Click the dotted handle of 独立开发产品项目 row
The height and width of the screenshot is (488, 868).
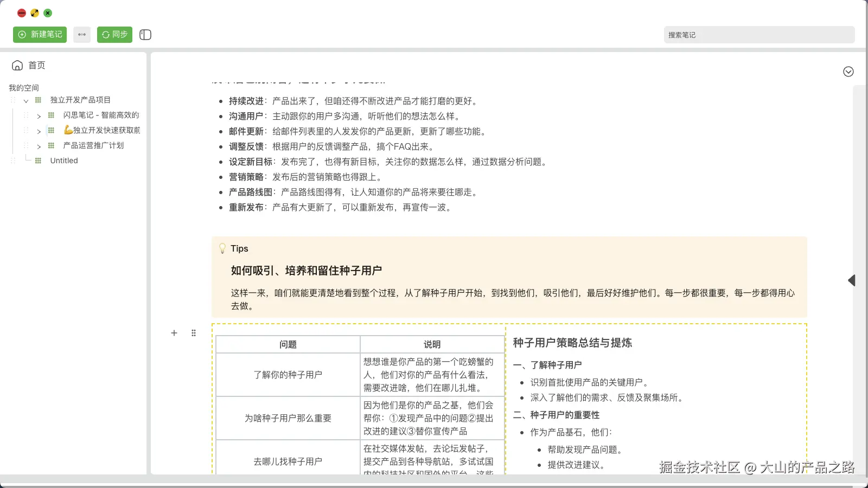click(x=13, y=100)
